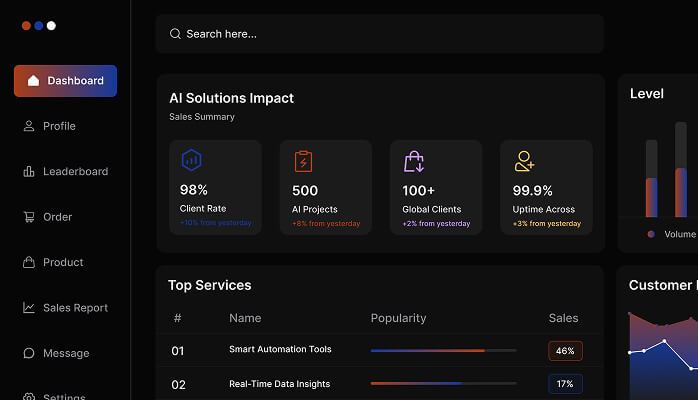This screenshot has width=698, height=400.
Task: Click the Leaderboard bar chart icon
Action: click(x=29, y=172)
